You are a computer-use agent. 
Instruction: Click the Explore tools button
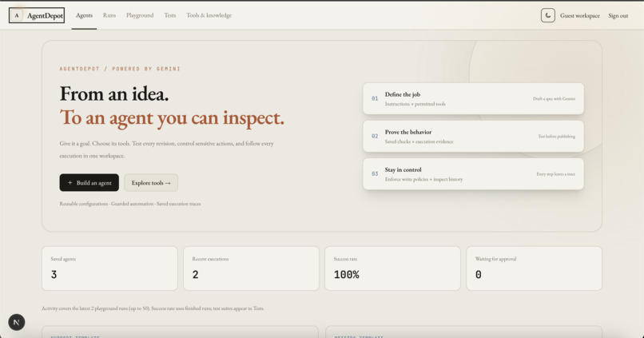click(x=151, y=183)
